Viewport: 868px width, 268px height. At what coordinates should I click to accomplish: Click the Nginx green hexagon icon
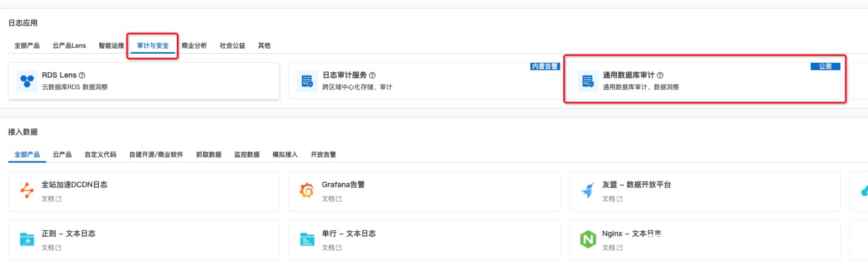(587, 240)
